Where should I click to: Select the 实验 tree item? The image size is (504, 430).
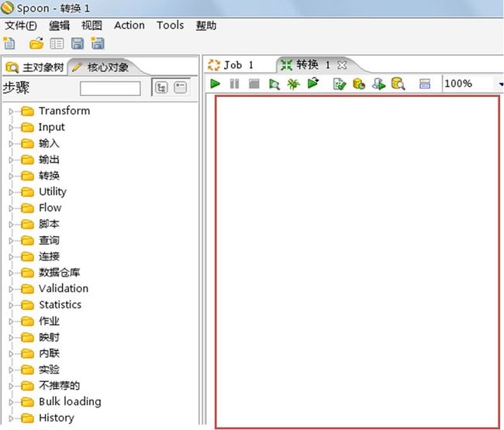tap(49, 370)
